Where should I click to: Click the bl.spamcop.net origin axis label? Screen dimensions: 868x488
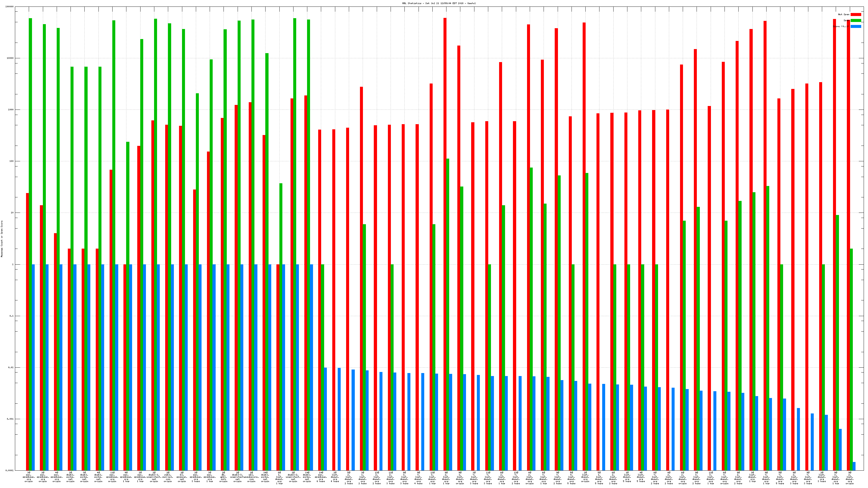(x=182, y=477)
